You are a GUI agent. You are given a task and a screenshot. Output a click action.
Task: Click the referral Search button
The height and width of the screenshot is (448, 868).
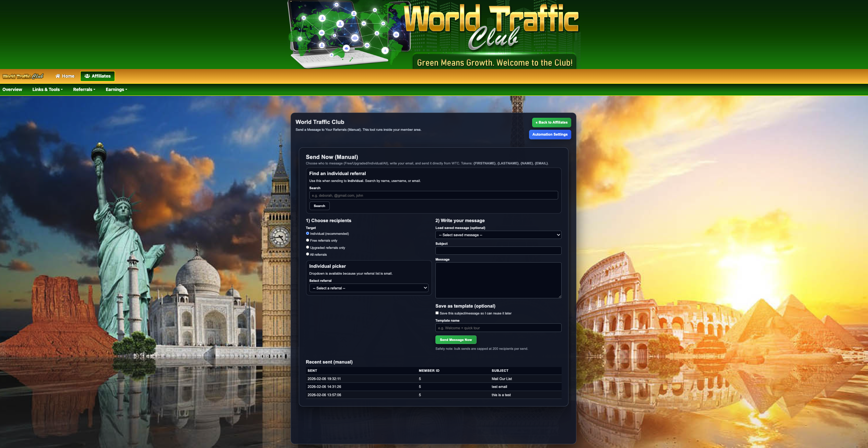[319, 206]
